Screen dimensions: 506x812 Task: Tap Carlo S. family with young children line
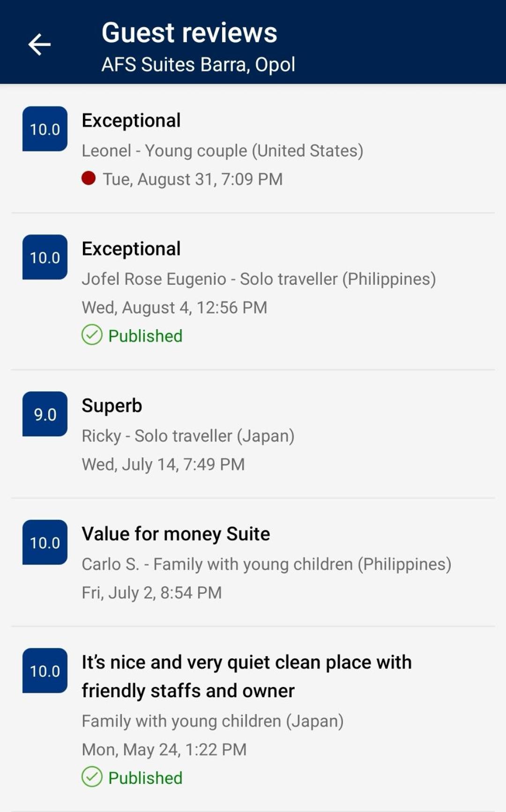(267, 564)
